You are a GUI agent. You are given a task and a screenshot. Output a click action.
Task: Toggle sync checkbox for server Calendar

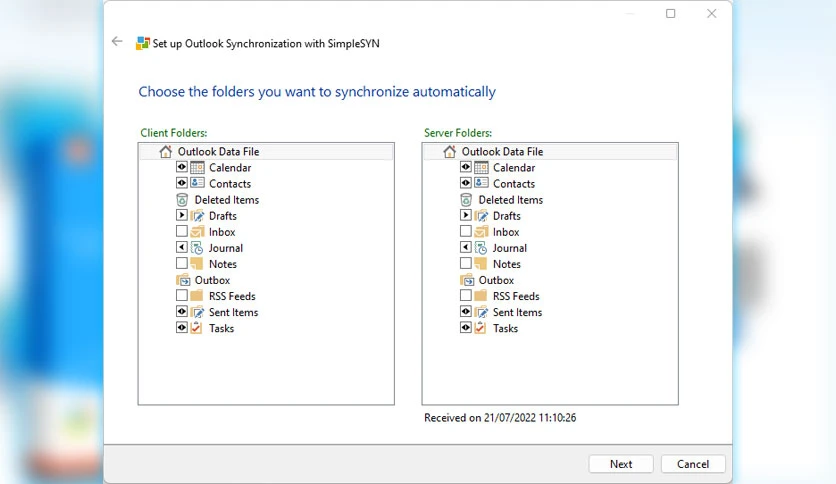pos(466,167)
